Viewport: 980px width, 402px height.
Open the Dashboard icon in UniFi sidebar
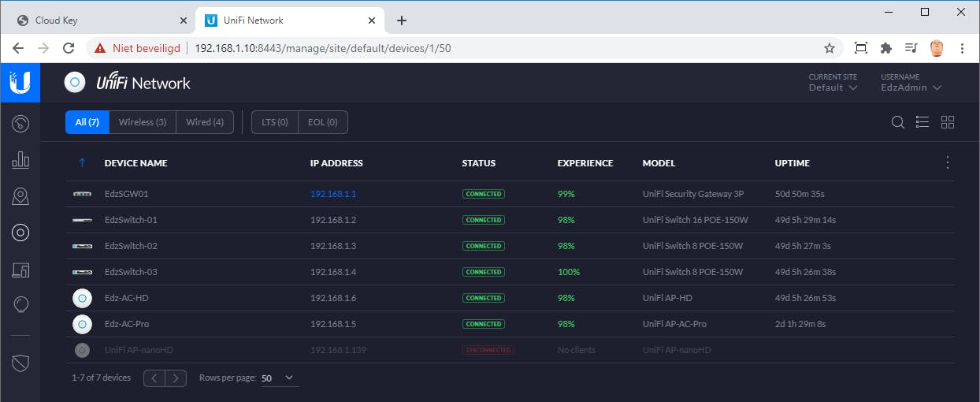click(x=20, y=123)
